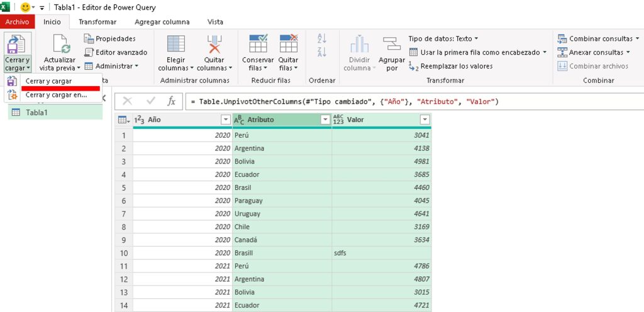The width and height of the screenshot is (644, 312).
Task: Click the Valor column ABC123 type icon
Action: click(338, 120)
